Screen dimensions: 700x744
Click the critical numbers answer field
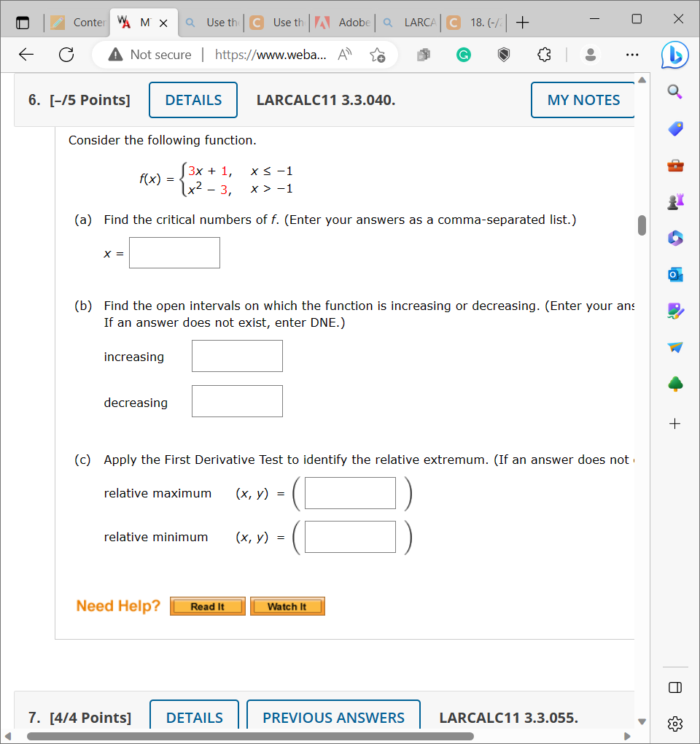174,252
